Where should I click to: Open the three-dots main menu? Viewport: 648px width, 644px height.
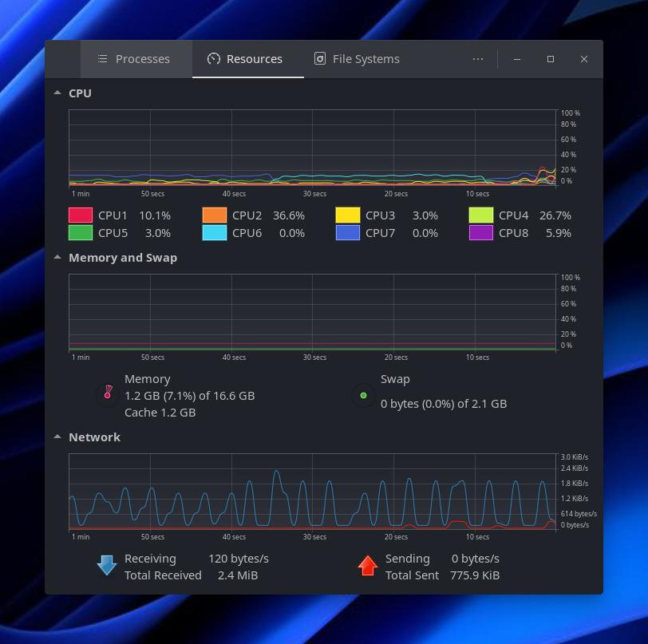pyautogui.click(x=477, y=59)
